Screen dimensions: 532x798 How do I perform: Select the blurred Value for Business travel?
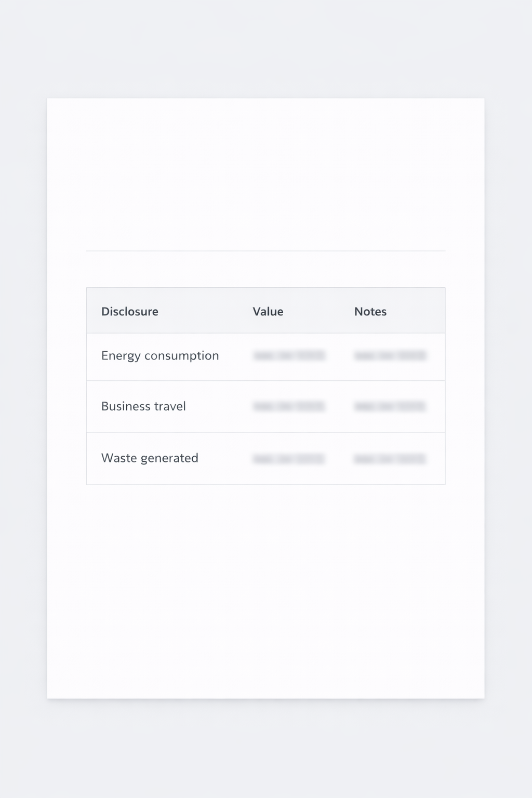tap(289, 406)
